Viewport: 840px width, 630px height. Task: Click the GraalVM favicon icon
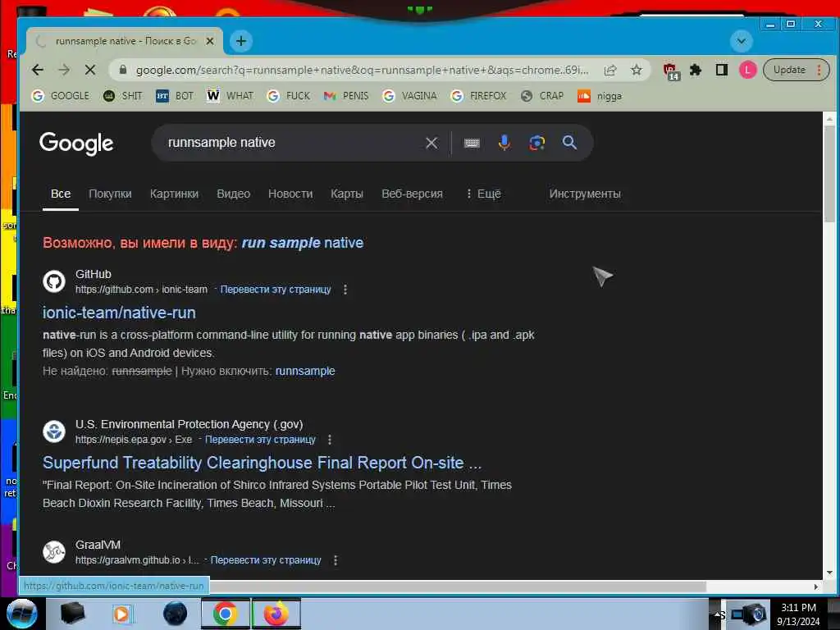54,552
